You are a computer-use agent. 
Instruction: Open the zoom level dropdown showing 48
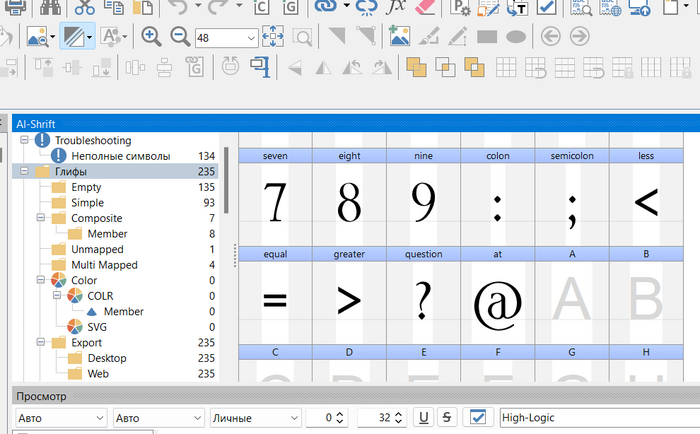tap(250, 37)
